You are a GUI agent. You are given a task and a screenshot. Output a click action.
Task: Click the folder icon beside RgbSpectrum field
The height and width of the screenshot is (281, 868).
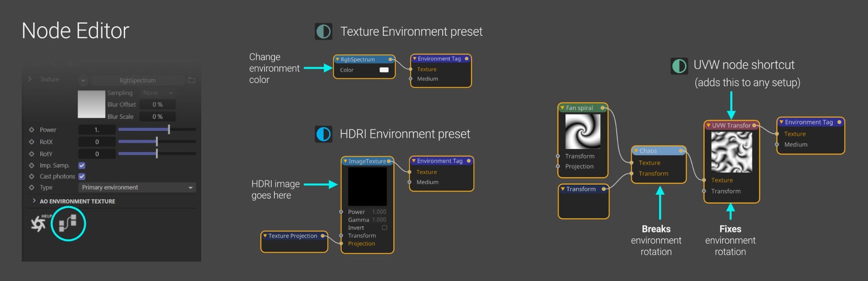point(192,80)
